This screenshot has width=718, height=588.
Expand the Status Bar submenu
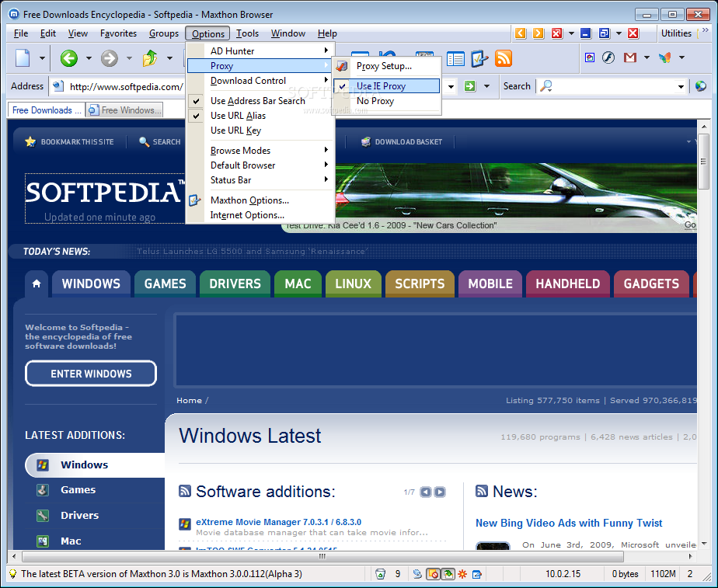(260, 180)
